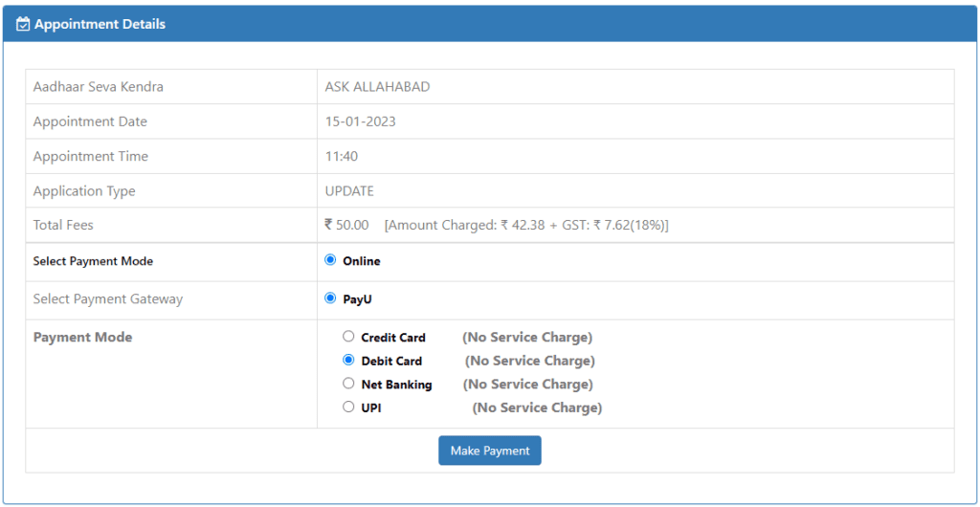
Task: Choose Net Banking radio button
Action: click(348, 384)
